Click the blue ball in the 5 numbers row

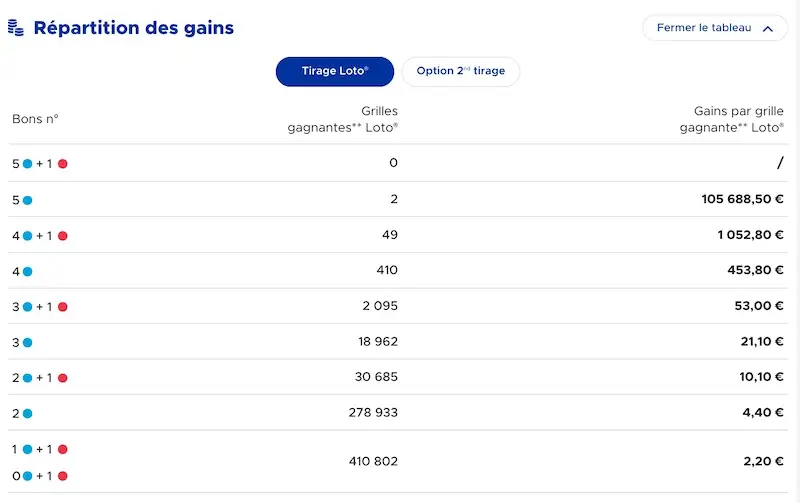(x=28, y=200)
